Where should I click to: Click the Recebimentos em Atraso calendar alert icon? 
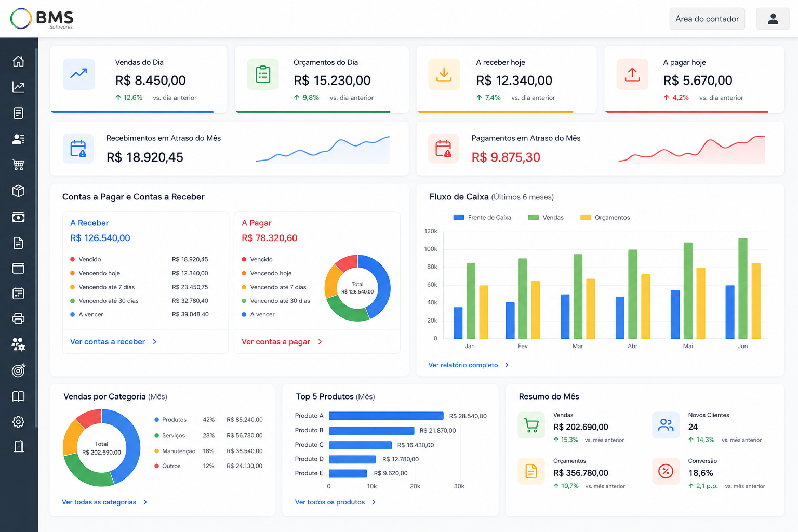pyautogui.click(x=78, y=149)
